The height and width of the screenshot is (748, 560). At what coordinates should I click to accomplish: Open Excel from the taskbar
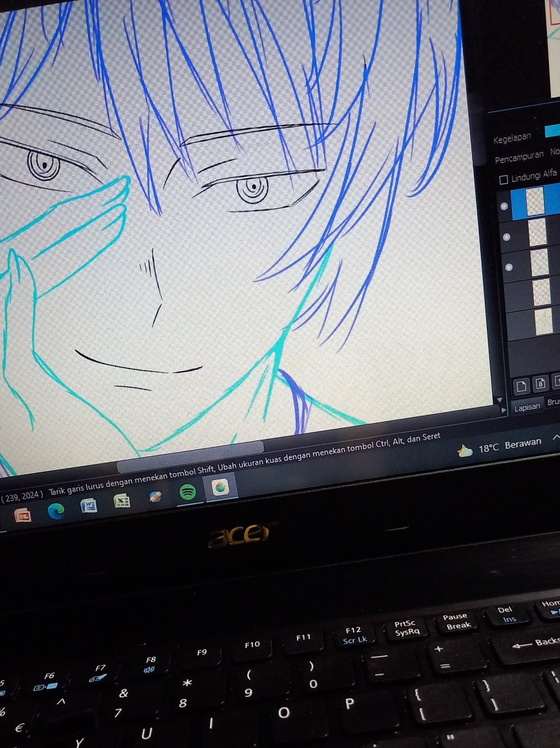point(122,501)
